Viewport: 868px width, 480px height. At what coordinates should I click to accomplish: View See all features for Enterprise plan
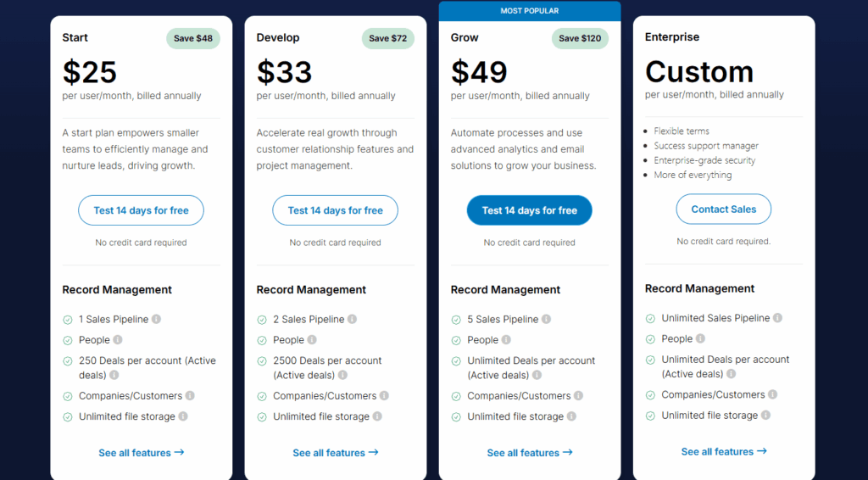(723, 452)
